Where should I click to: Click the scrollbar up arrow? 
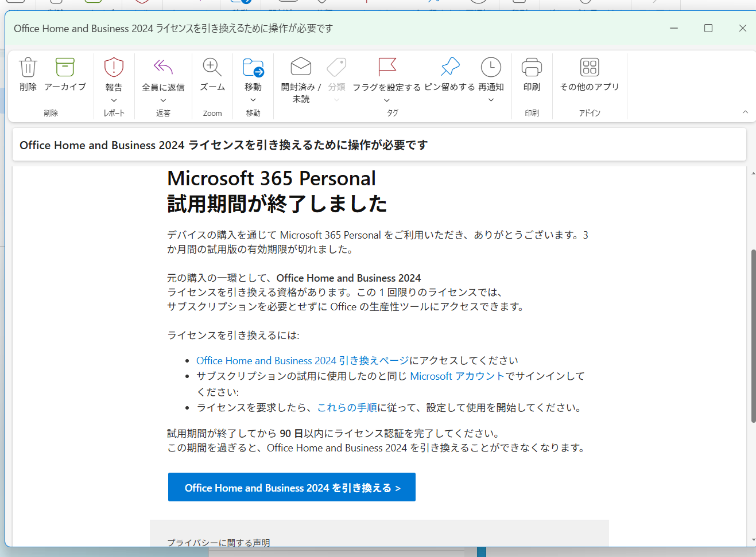pos(753,173)
